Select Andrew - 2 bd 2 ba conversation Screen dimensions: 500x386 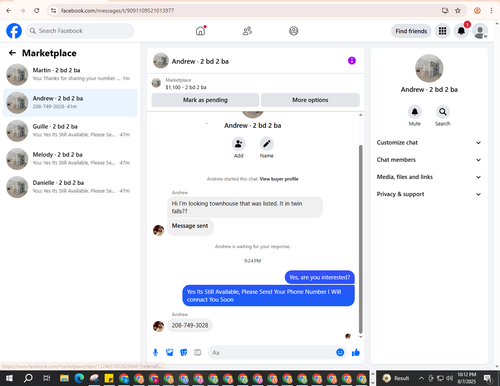[70, 103]
